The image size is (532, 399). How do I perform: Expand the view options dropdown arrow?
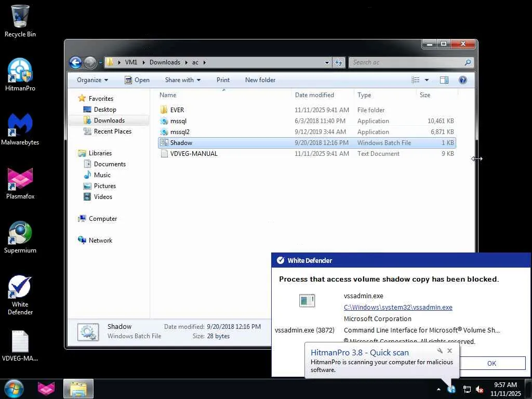pyautogui.click(x=427, y=80)
